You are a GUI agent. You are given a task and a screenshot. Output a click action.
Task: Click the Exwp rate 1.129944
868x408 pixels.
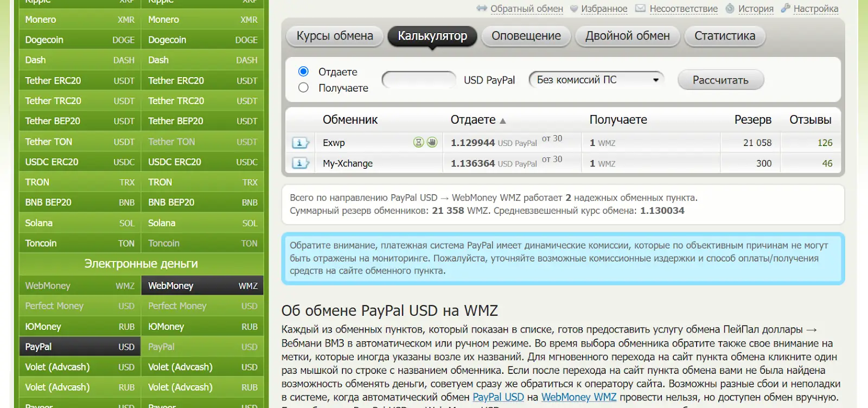(x=473, y=143)
